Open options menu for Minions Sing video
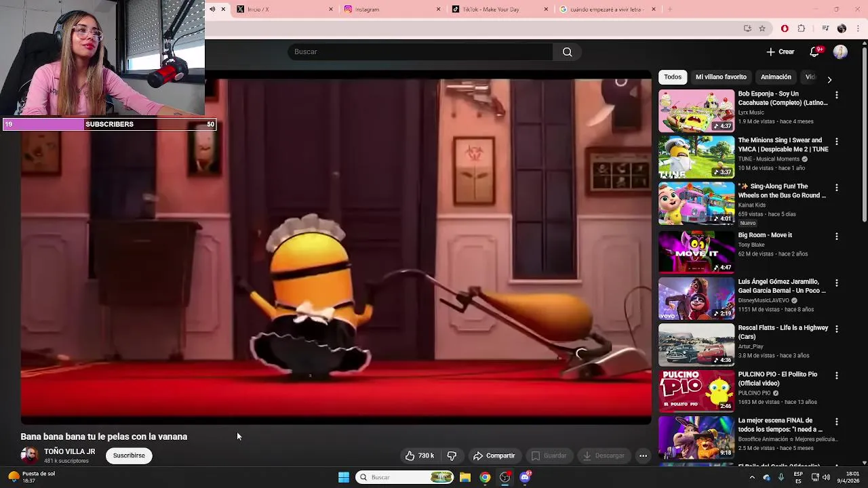This screenshot has width=868, height=488. 837,142
